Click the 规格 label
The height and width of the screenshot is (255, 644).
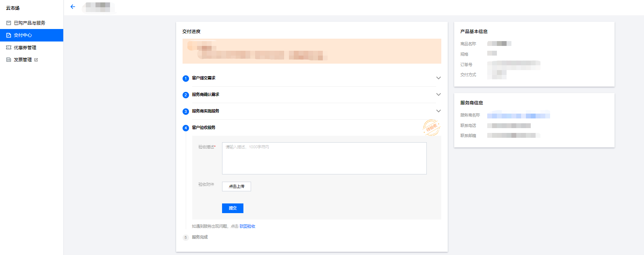tap(464, 54)
